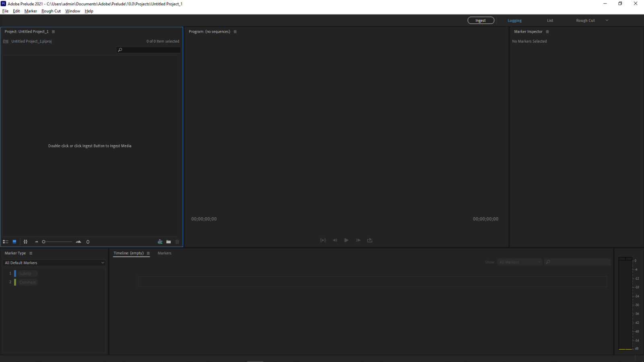Click the Project: Untitled Project_1 panel title
Screen dimensions: 644x362
click(27, 32)
